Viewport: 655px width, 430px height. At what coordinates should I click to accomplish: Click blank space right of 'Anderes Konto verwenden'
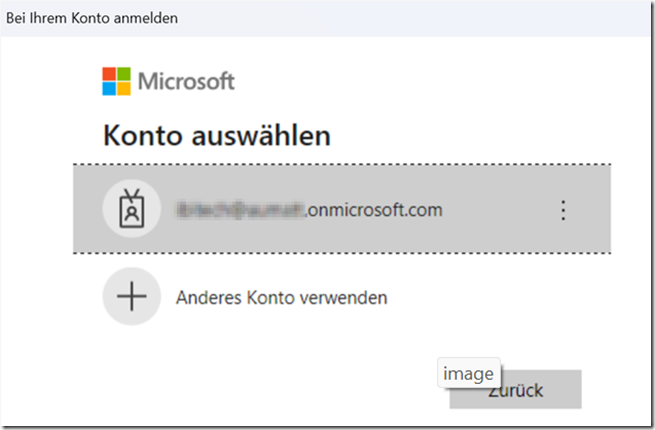click(500, 297)
